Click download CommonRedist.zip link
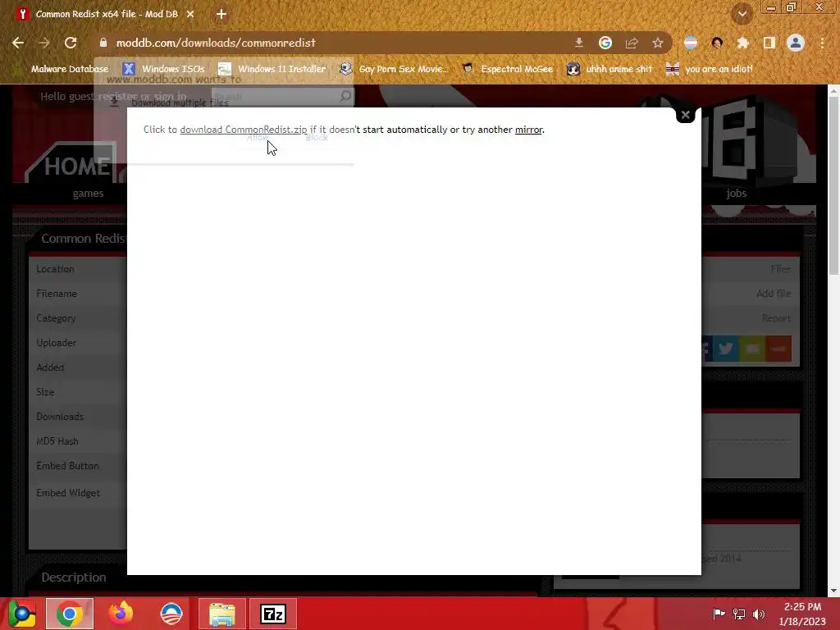 tap(244, 130)
